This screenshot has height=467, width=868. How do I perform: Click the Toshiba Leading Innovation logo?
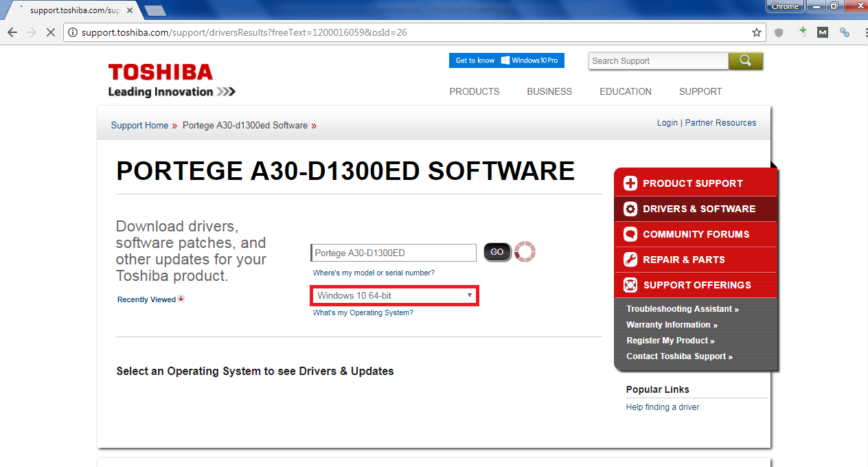click(x=172, y=80)
